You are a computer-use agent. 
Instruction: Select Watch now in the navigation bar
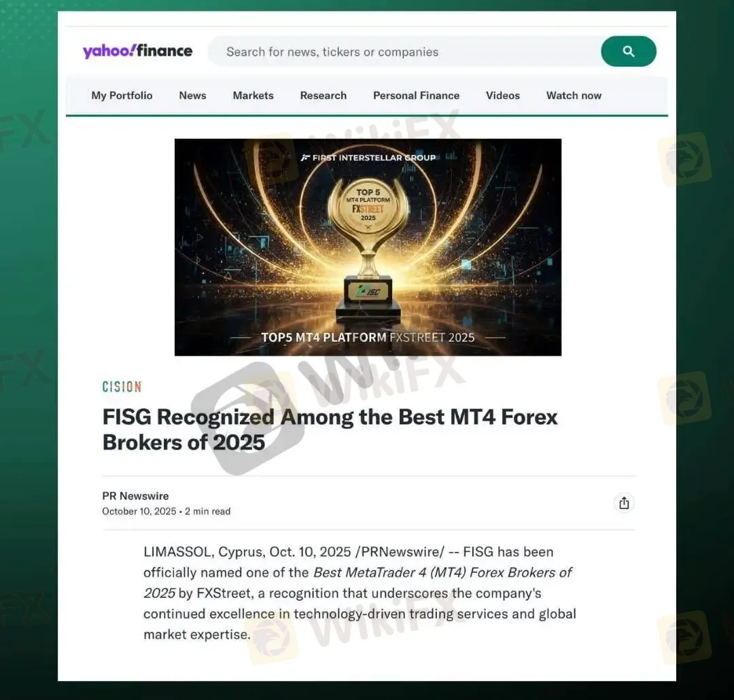574,96
